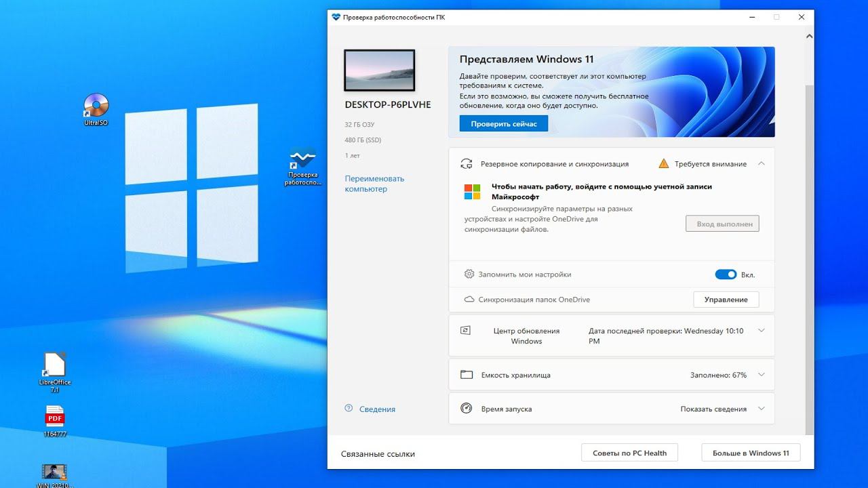
Task: Click the Требуется внимание status text
Action: tap(710, 164)
